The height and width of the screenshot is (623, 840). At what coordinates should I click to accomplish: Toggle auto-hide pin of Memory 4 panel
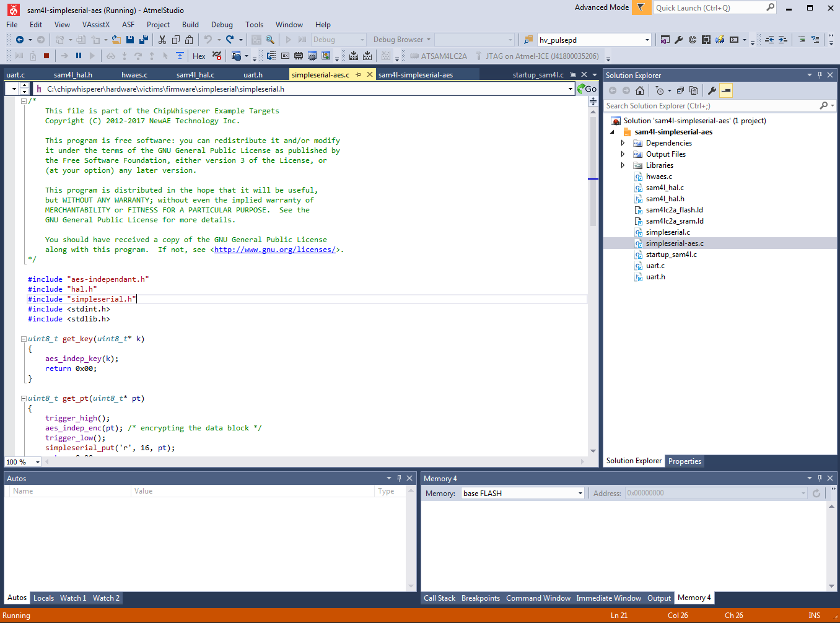[x=820, y=478]
